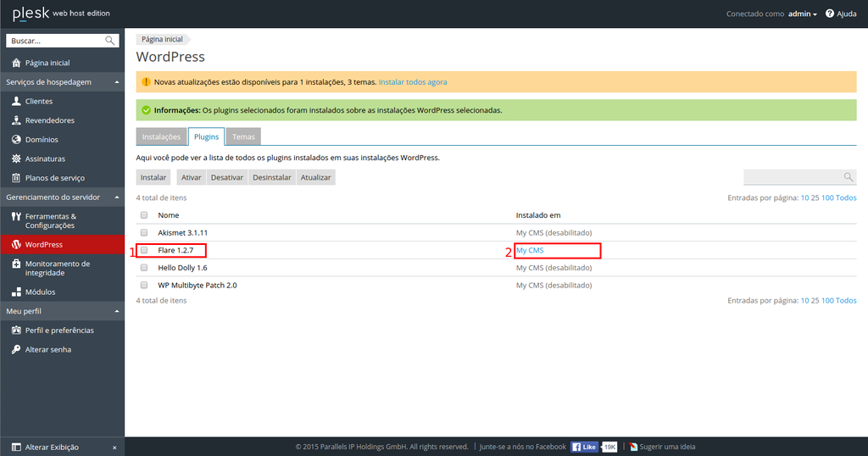Click the Alterar senha key icon
The width and height of the screenshot is (868, 456).
[16, 349]
